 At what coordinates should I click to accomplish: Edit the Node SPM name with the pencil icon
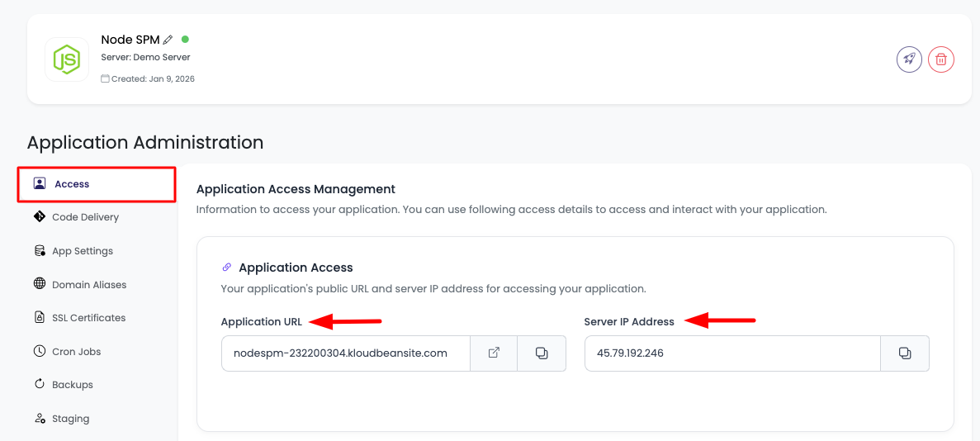pyautogui.click(x=168, y=40)
